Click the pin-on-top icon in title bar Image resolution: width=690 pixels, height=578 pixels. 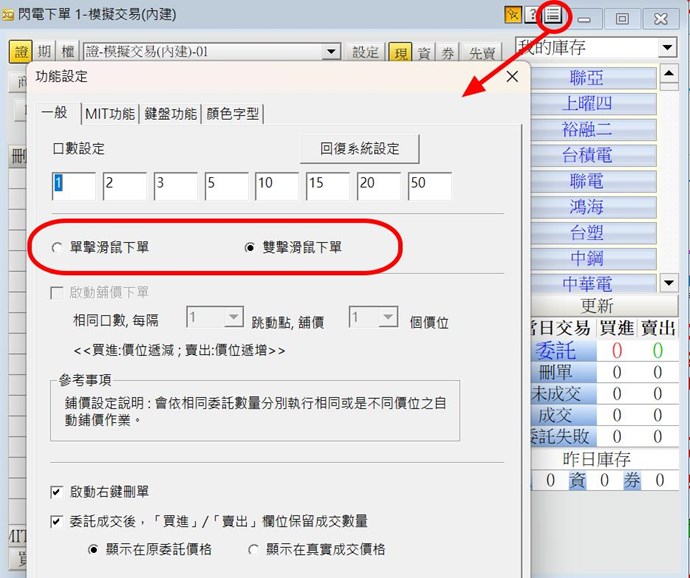coord(513,15)
